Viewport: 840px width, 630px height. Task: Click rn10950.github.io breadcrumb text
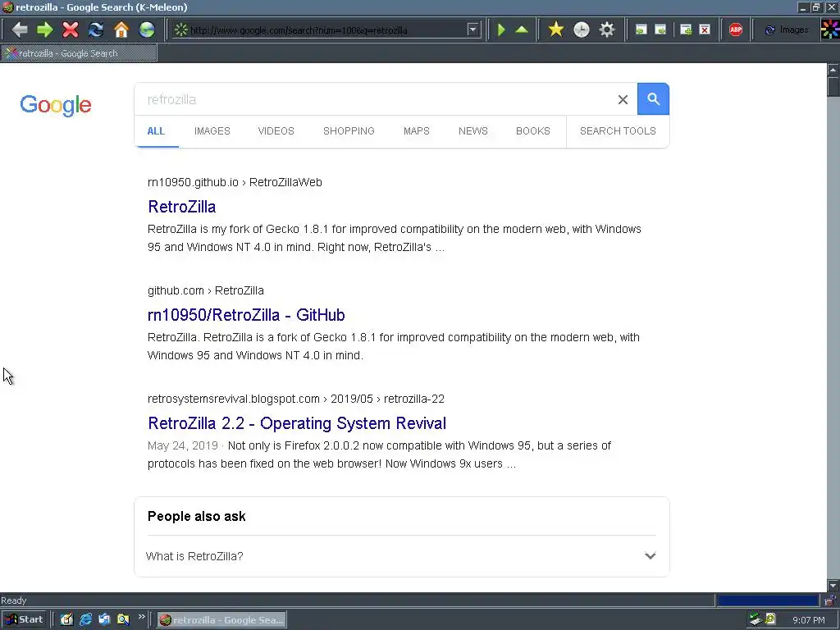(193, 182)
